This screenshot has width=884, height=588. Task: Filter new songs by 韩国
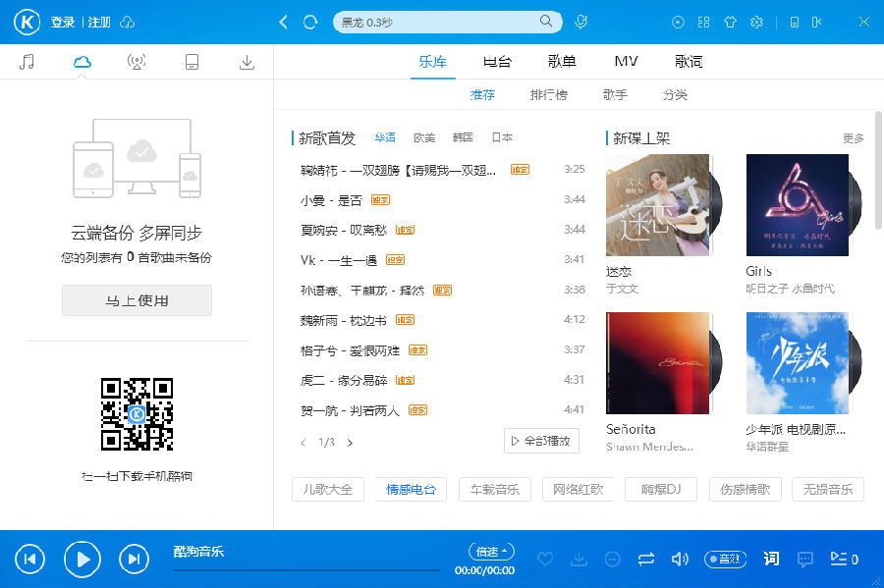463,137
